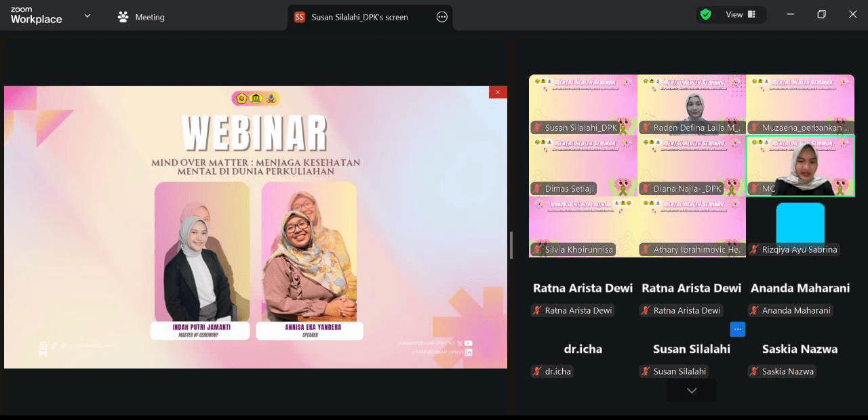Click the muted mic icon on Dimas Setiaji
Screen dimensions: 868x420
[537, 189]
